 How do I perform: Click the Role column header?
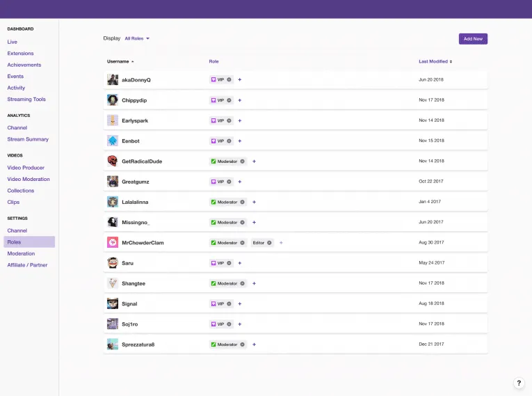tap(213, 61)
